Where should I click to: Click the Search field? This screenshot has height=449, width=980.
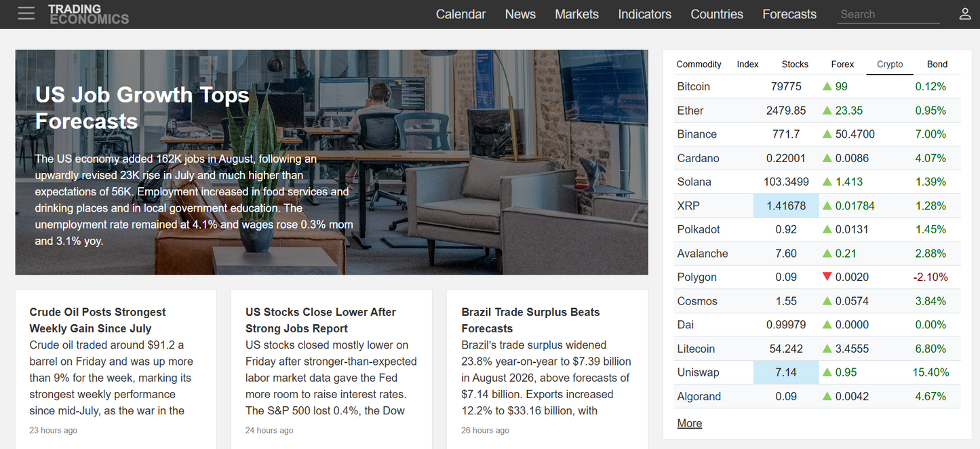click(888, 14)
